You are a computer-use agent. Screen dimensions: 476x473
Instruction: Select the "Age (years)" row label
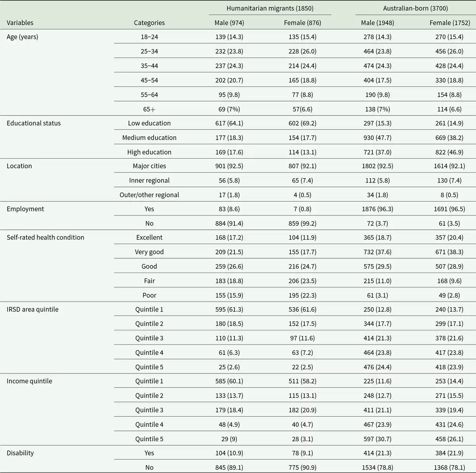(x=23, y=37)
